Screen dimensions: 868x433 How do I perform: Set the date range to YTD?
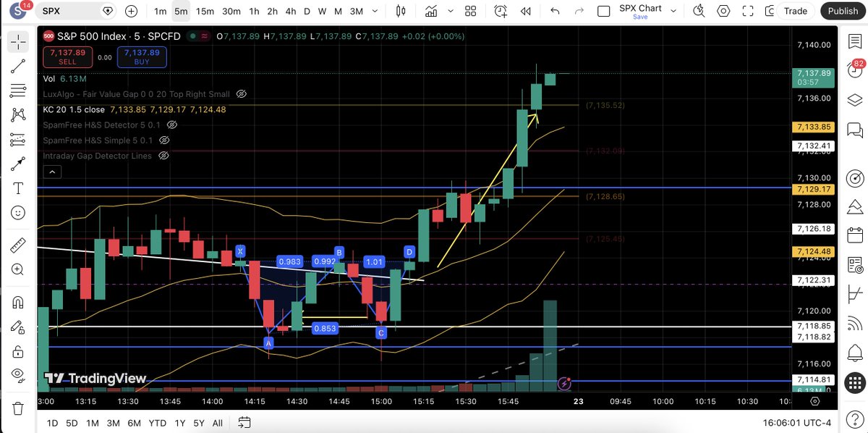pos(157,422)
